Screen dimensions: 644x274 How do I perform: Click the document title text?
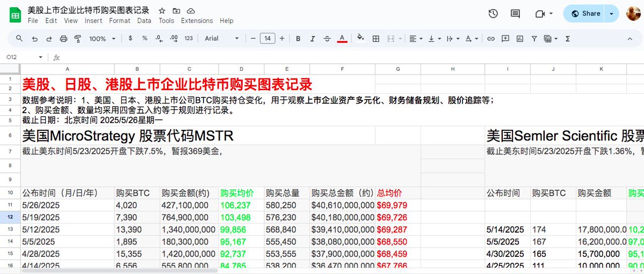click(x=88, y=10)
